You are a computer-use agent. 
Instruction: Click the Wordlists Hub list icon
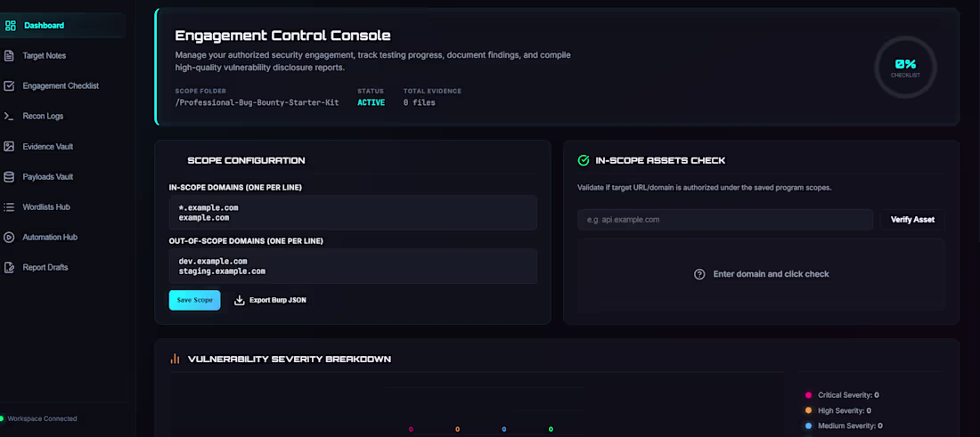[9, 207]
